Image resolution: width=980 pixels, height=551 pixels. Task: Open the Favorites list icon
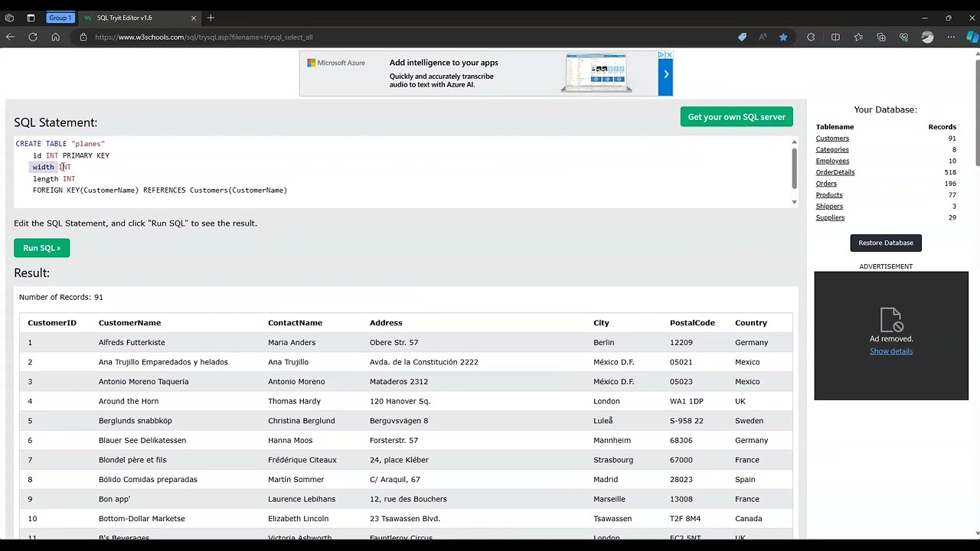858,37
